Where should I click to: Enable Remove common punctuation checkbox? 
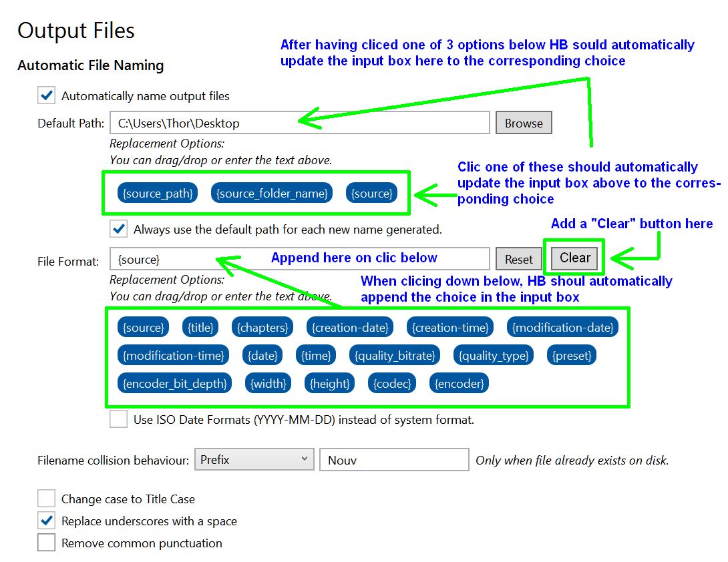pos(47,543)
